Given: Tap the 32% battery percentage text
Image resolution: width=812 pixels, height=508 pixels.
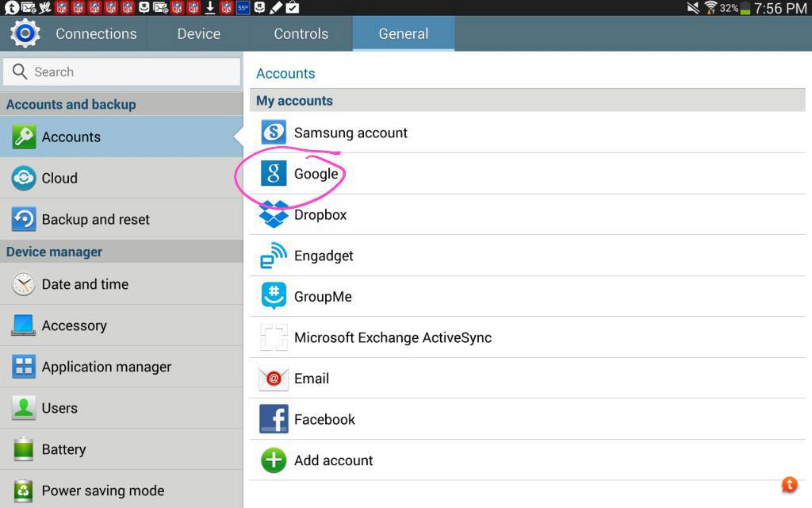Looking at the screenshot, I should (729, 8).
